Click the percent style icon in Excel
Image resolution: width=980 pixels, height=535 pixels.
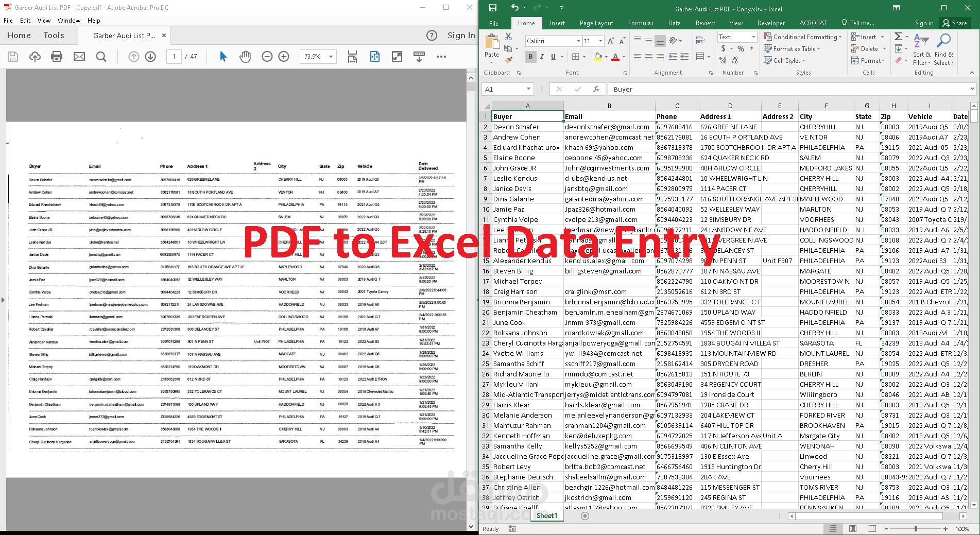[741, 48]
